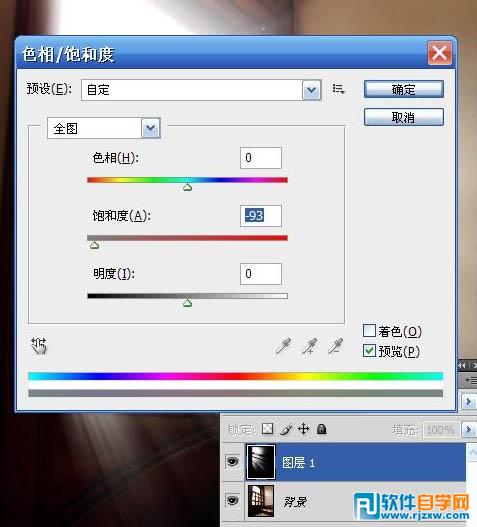Viewport: 477px width, 527px height.
Task: Toggle lock position move icon
Action: 304,429
